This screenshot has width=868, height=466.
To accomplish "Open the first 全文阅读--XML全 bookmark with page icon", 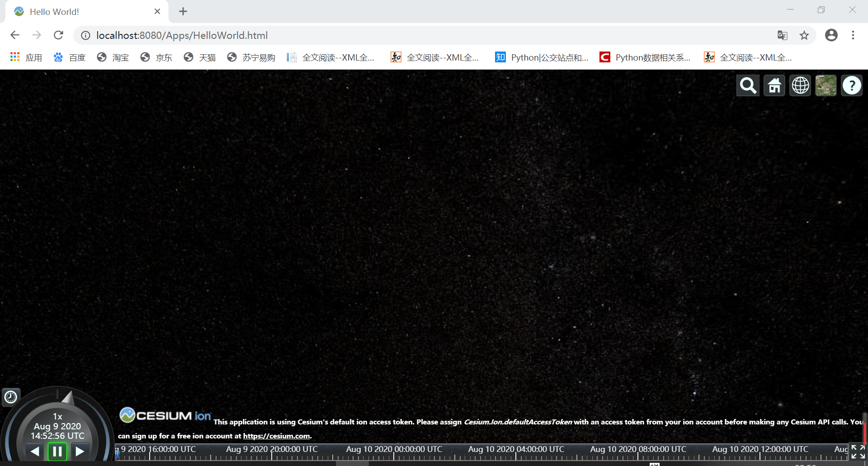I will point(331,57).
